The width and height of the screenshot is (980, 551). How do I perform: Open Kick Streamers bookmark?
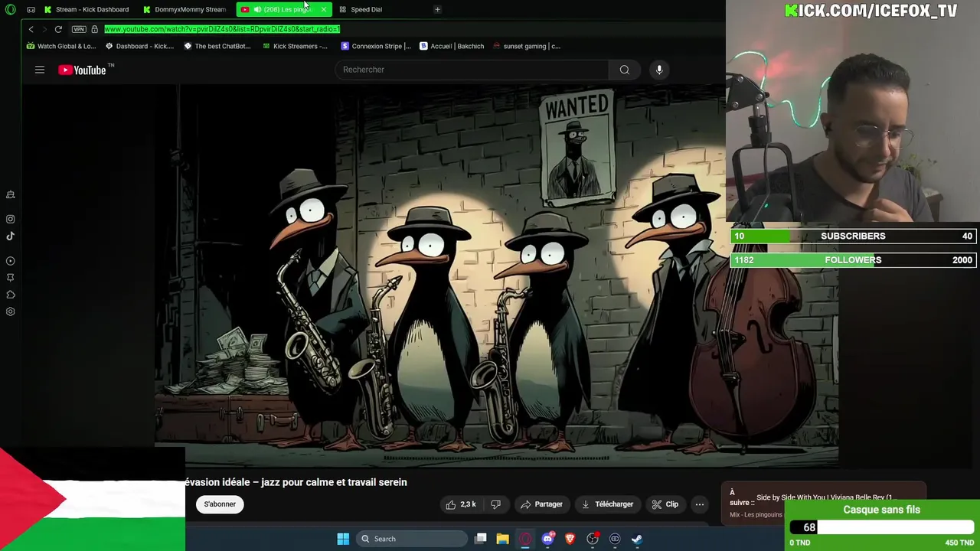[295, 46]
